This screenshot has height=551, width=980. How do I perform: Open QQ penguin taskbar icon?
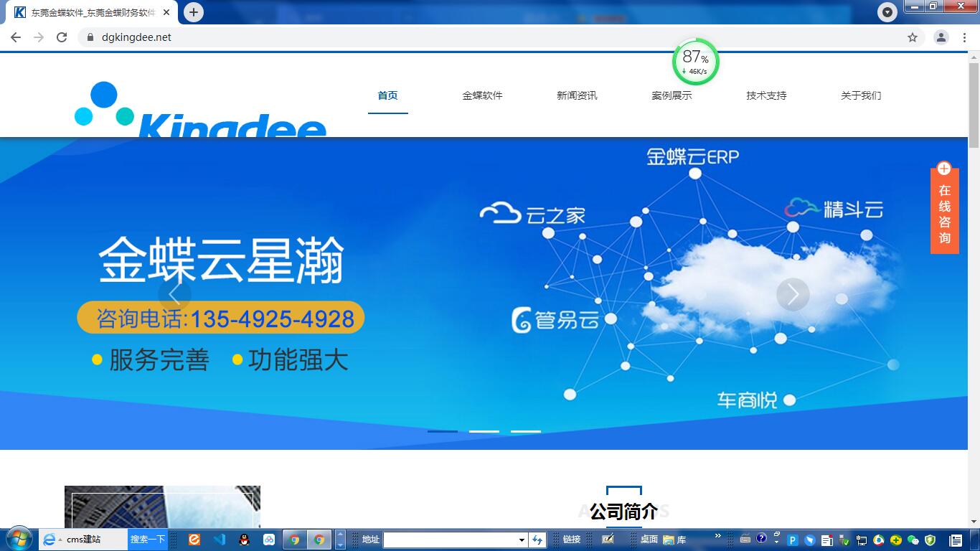coord(245,540)
